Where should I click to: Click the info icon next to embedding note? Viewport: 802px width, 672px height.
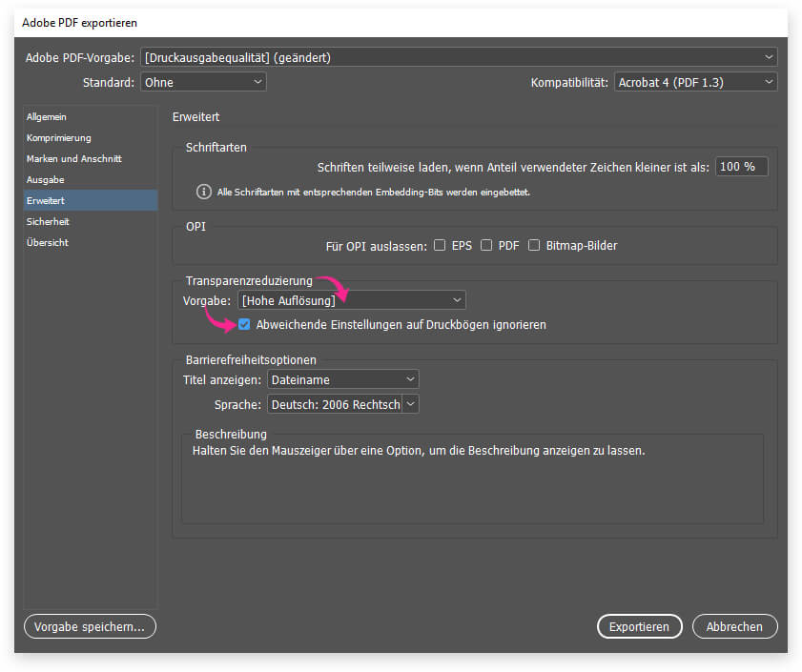tap(203, 191)
